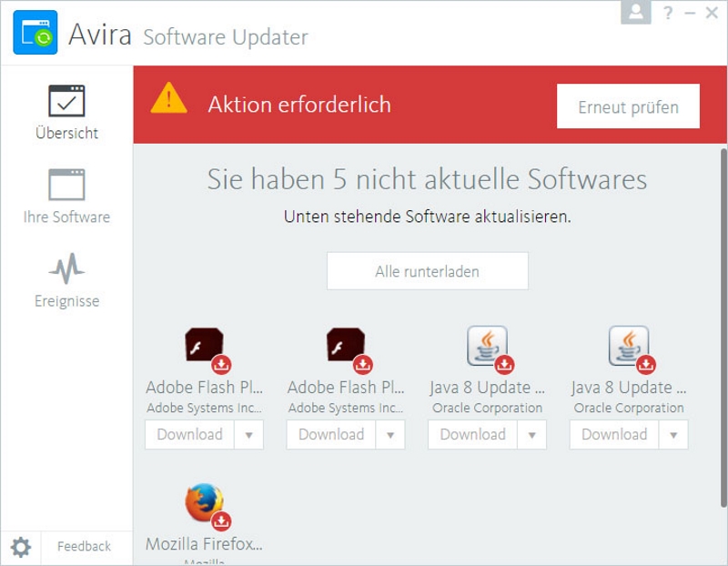Viewport: 728px width, 566px height.
Task: Close the Avira Software Updater window
Action: pyautogui.click(x=712, y=13)
